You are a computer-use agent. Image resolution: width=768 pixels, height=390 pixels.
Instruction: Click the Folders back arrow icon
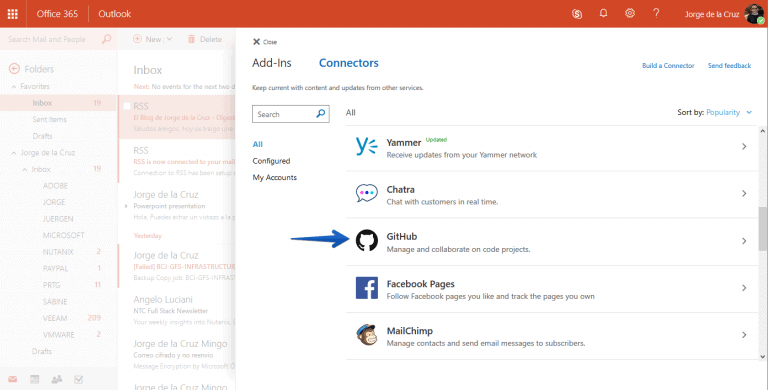pyautogui.click(x=14, y=69)
